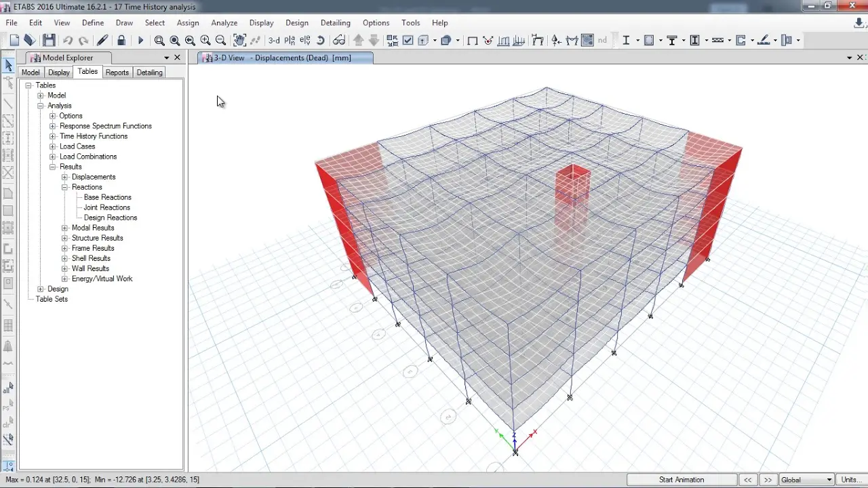Click the perspective toggle glasses icon
Screen dimensions: 868x488
point(339,41)
